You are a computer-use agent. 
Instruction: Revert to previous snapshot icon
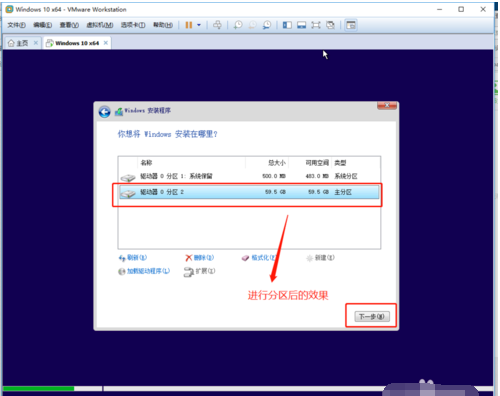[253, 25]
